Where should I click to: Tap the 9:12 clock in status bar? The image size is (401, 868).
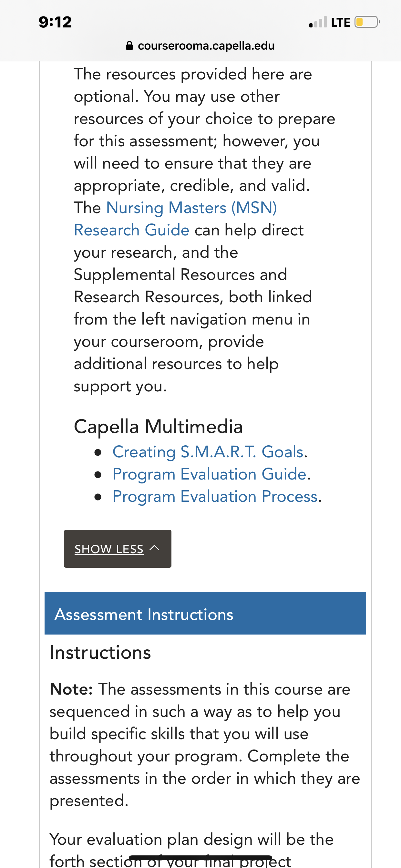55,22
